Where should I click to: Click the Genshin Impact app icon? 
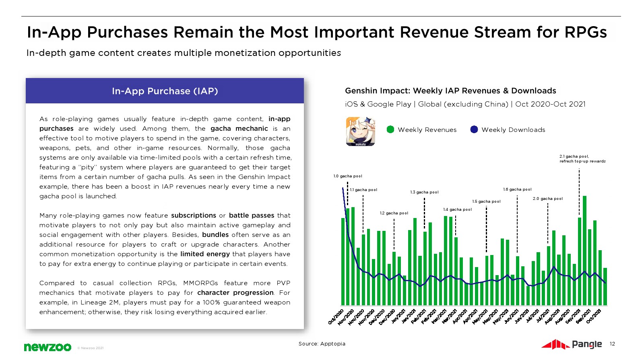coord(361,131)
